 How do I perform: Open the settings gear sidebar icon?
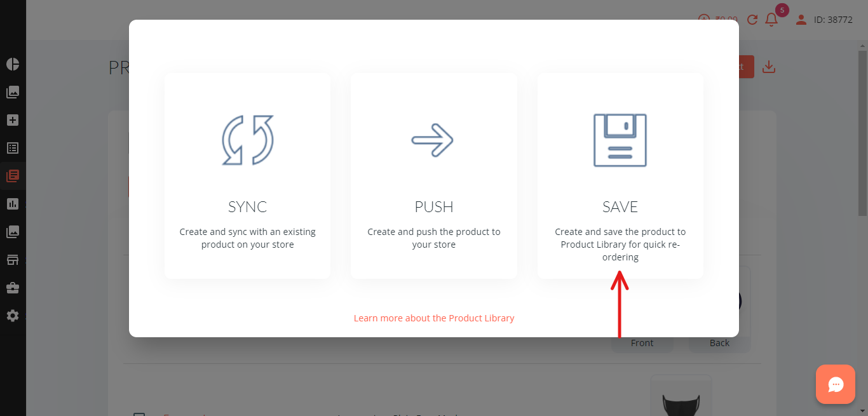click(x=13, y=316)
